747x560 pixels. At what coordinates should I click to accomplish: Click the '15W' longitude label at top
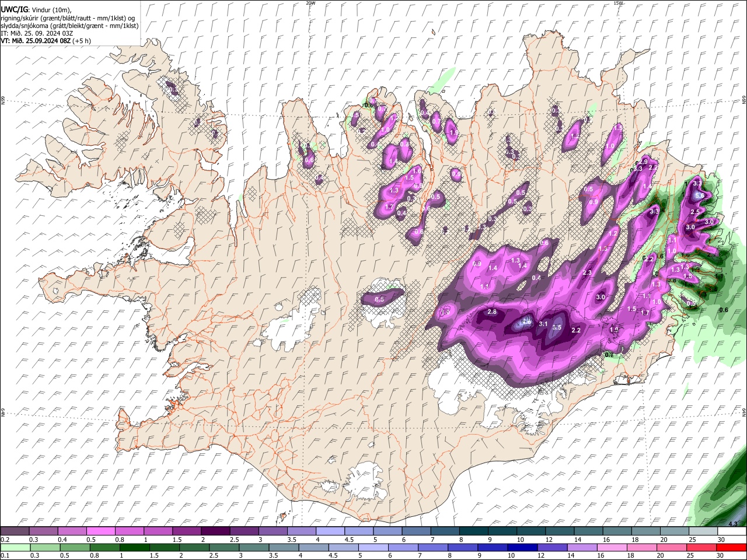[x=618, y=3]
